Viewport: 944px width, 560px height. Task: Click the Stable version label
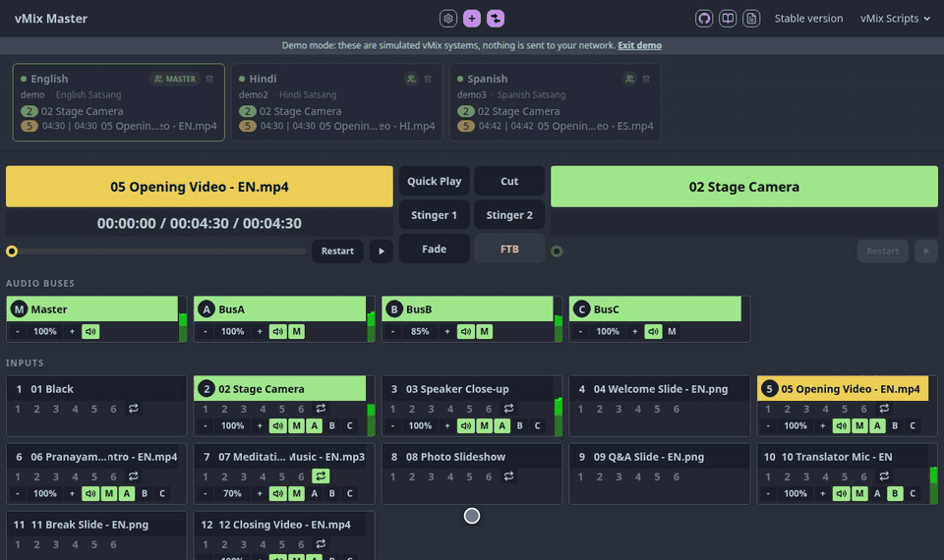point(808,19)
